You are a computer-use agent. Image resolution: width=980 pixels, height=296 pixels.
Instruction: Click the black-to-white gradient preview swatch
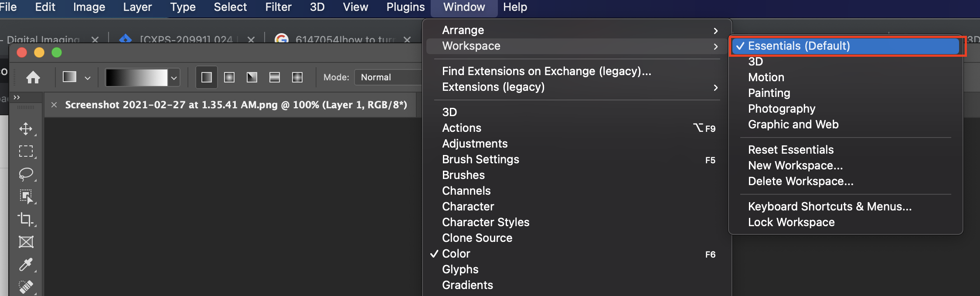[x=136, y=78]
